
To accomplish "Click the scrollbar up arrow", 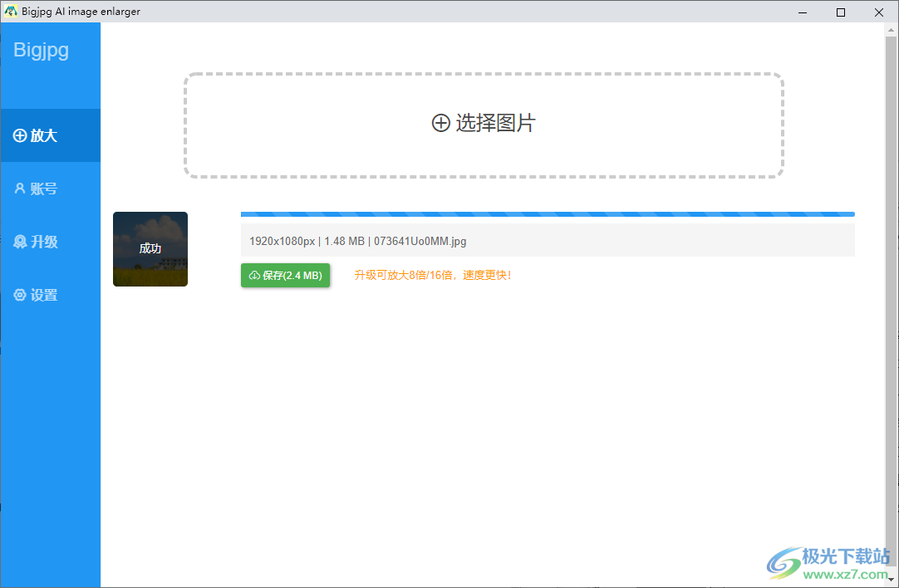I will click(x=892, y=29).
